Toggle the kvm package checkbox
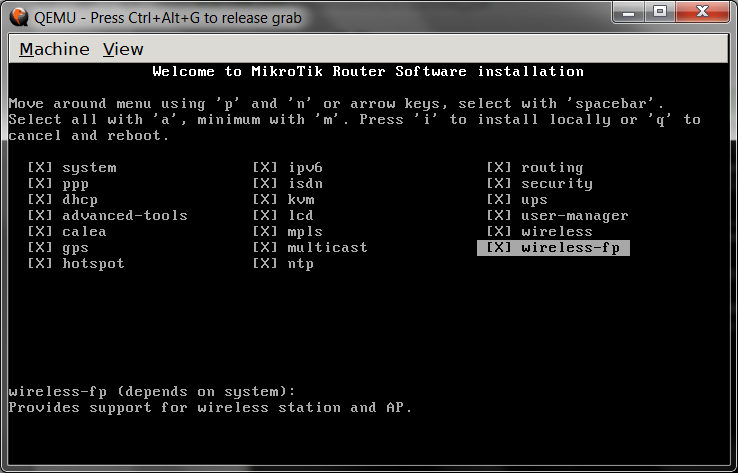The width and height of the screenshot is (738, 473). [x=265, y=200]
